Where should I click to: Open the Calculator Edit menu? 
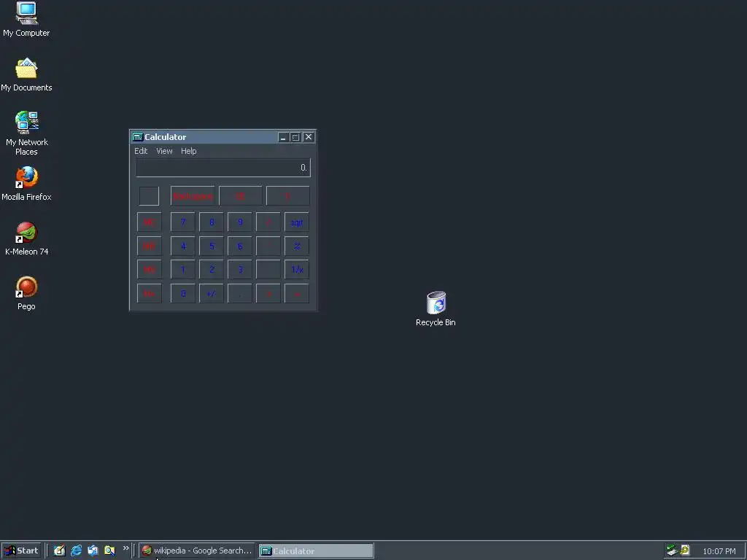pos(141,151)
